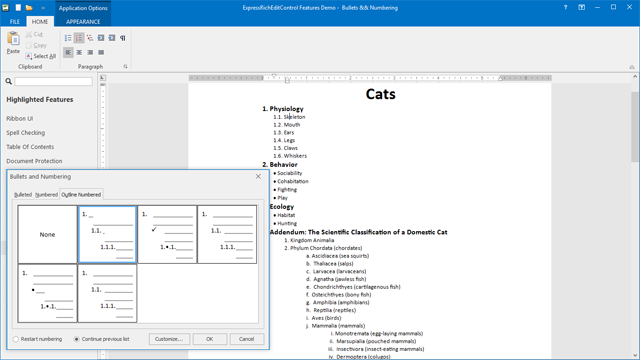The image size is (640, 360).
Task: Confirm the dialog with OK
Action: coord(210,339)
